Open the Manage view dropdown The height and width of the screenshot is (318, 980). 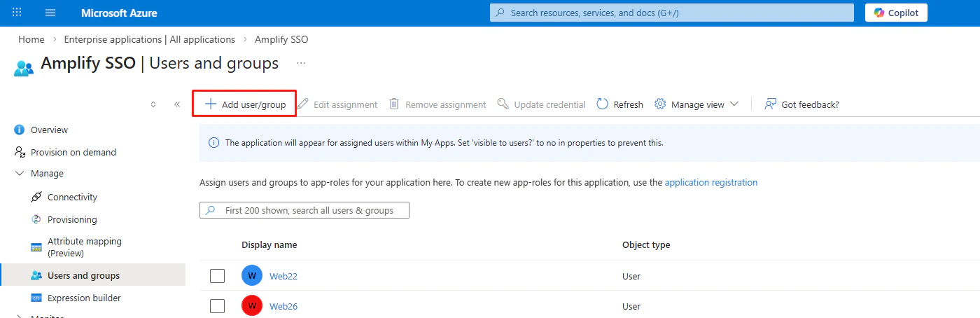(x=696, y=104)
